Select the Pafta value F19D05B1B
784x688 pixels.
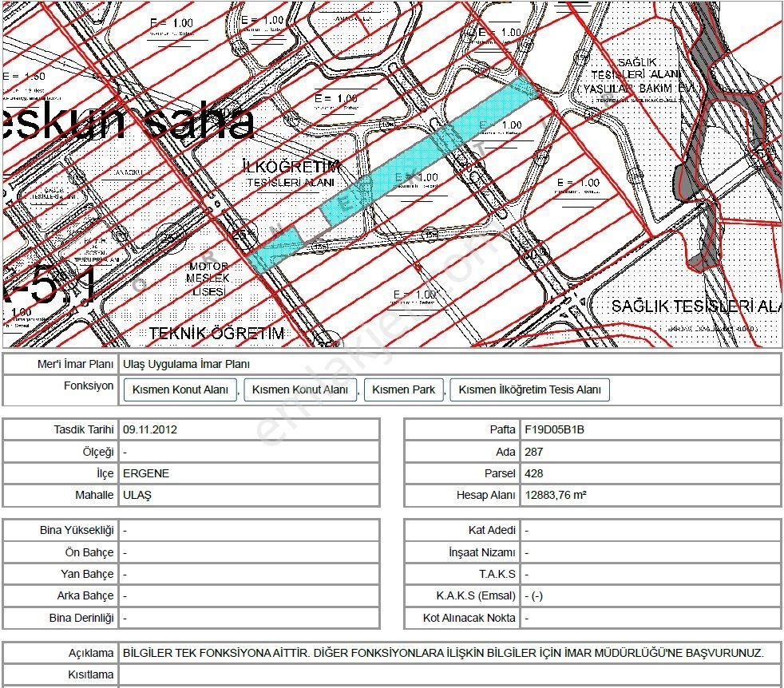tap(555, 429)
